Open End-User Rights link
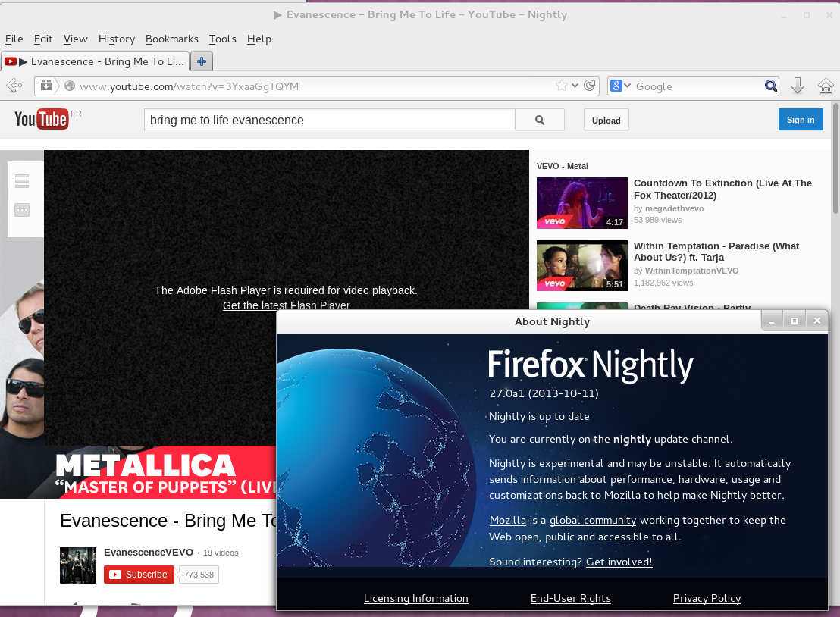This screenshot has width=840, height=617. coord(571,598)
